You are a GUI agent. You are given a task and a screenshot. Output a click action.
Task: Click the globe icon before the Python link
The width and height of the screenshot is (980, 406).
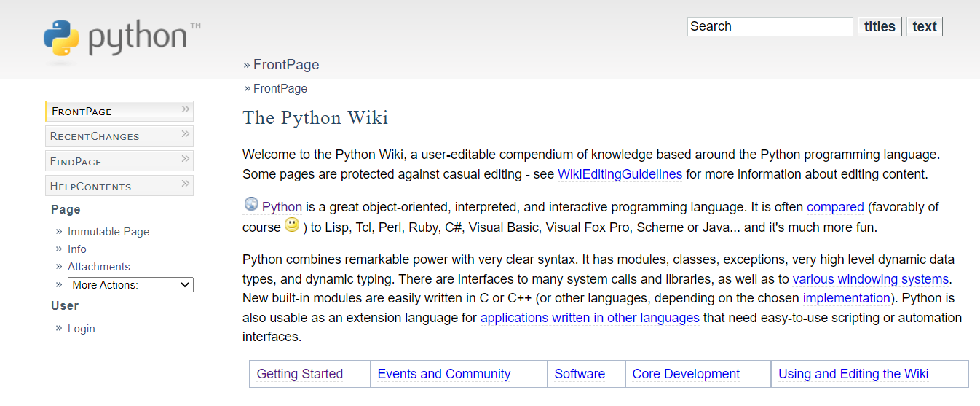click(251, 205)
